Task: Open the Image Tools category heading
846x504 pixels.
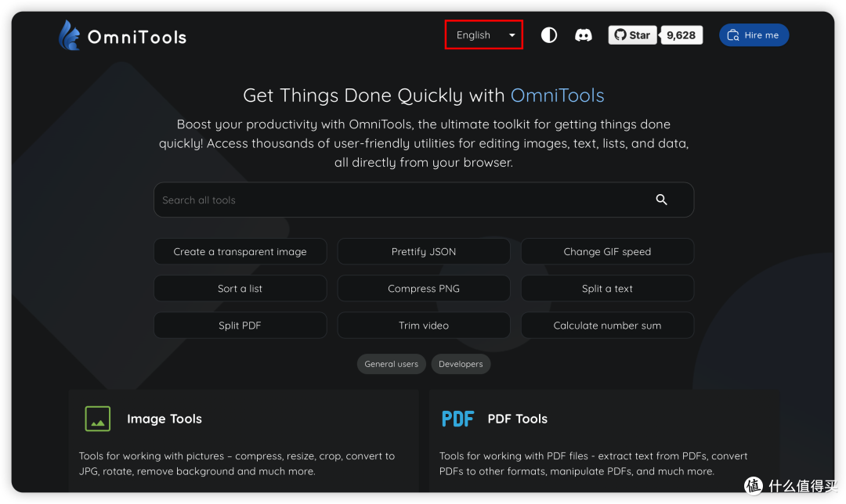Action: (164, 419)
